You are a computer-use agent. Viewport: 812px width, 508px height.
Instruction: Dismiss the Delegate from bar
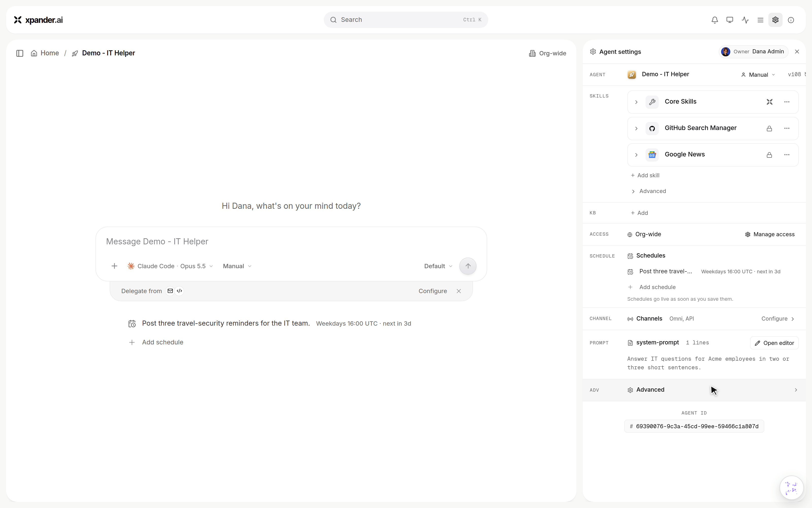(459, 291)
